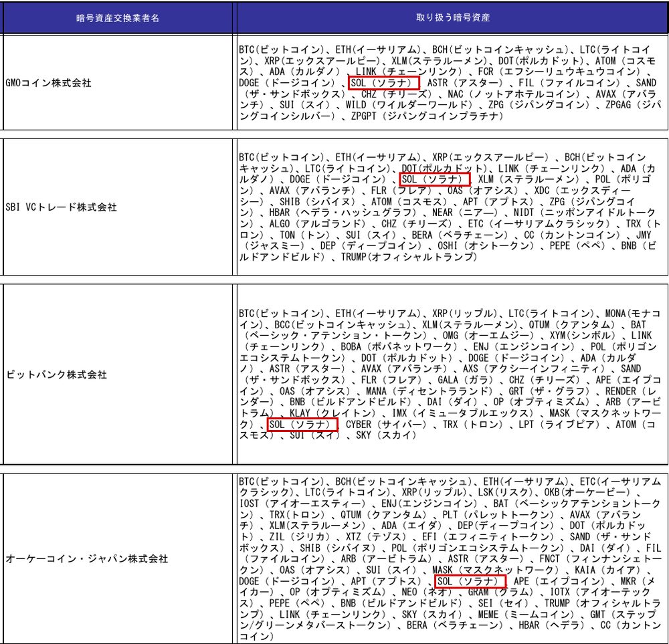Click SOL(ソラナ) text in the オーケーコイン・ジャパン row
This screenshot has width=669, height=644.
point(468,581)
